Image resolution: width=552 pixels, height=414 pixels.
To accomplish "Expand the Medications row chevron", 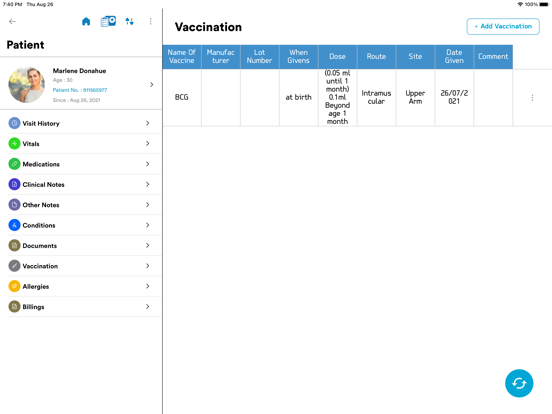I will [148, 164].
